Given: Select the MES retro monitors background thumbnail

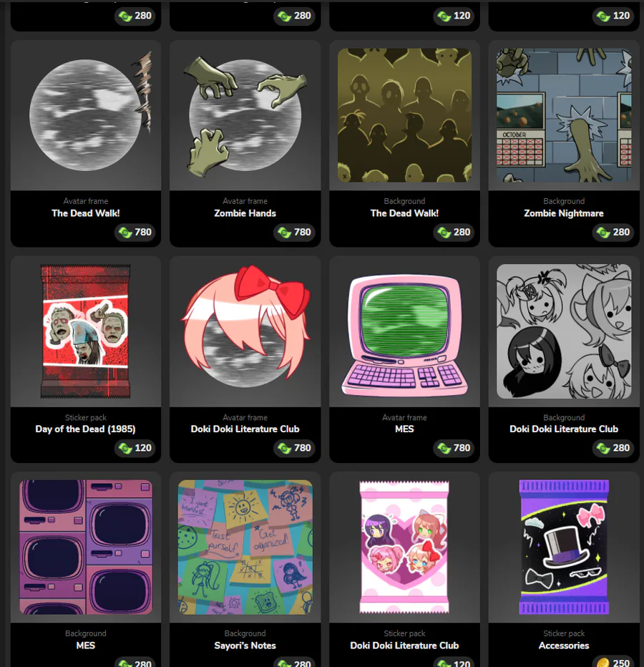Looking at the screenshot, I should pos(85,547).
